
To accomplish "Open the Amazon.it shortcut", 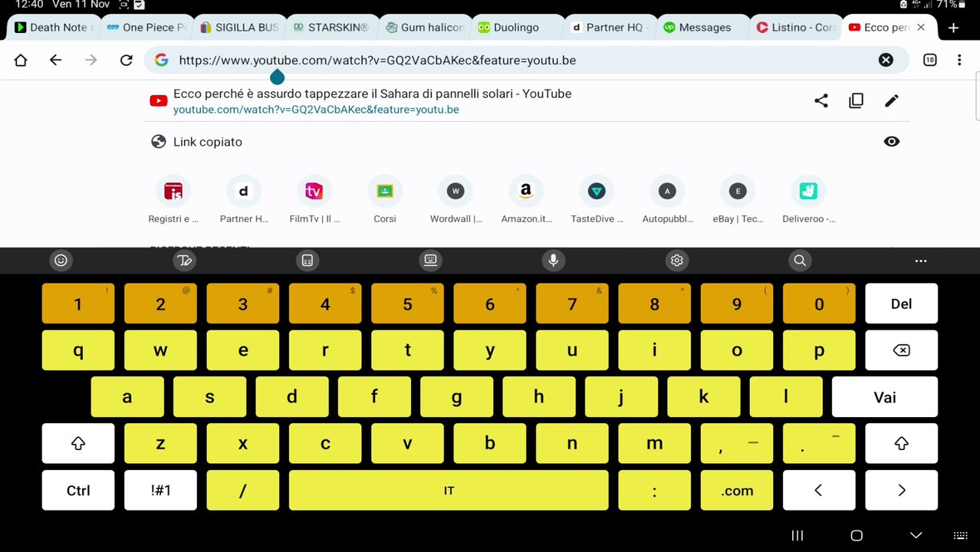I will coord(526,201).
